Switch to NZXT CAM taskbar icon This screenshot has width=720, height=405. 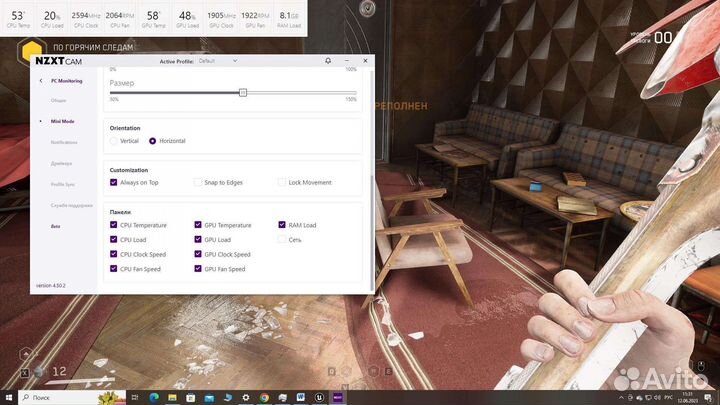click(x=338, y=397)
